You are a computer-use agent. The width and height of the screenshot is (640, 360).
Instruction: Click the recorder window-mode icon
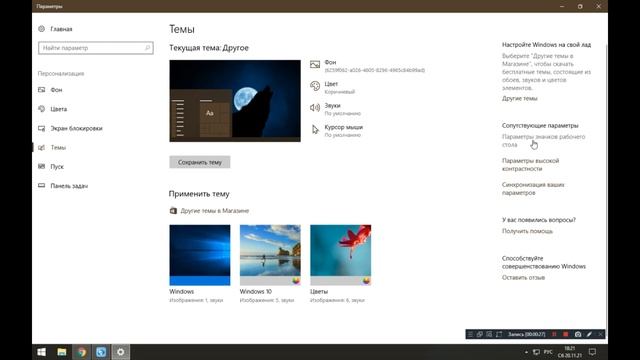point(480,334)
